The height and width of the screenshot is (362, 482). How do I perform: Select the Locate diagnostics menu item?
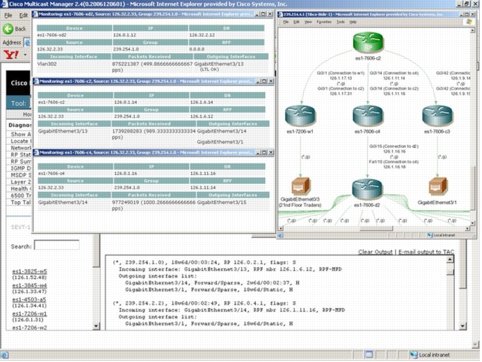pyautogui.click(x=19, y=141)
